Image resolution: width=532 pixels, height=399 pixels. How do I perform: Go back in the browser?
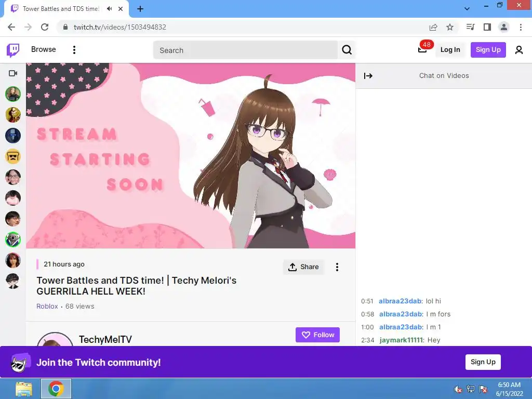[11, 27]
